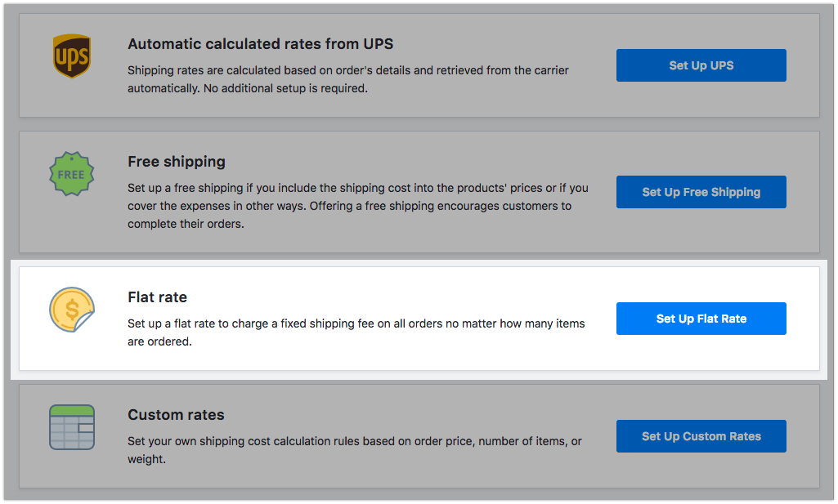Click the Custom rates description text
Image resolution: width=838 pixels, height=504 pixels.
coord(354,450)
